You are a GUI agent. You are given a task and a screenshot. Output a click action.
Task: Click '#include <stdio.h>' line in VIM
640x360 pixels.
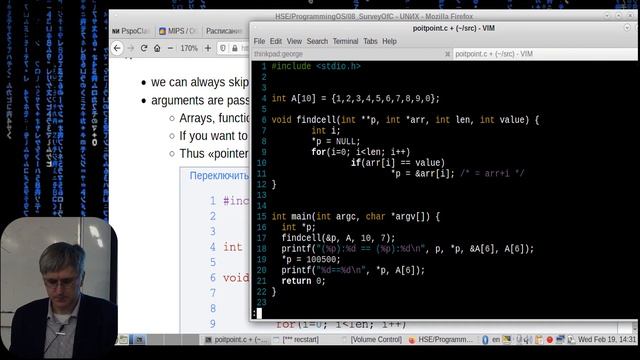click(316, 66)
